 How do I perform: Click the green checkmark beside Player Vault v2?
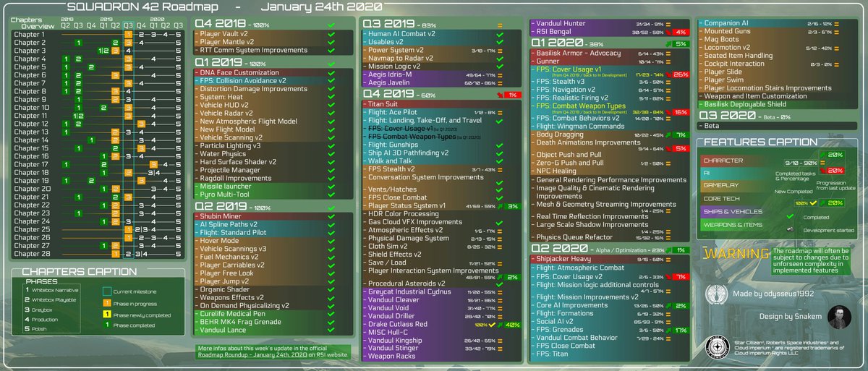tap(331, 34)
